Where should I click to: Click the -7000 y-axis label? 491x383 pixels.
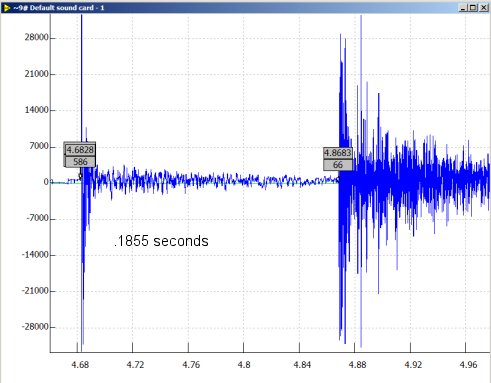(x=38, y=218)
